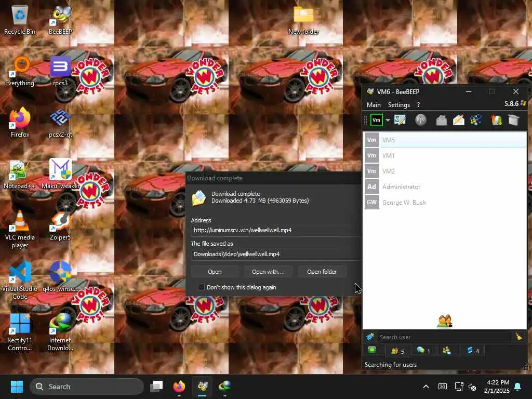Click the write message envelope with pencil icon
This screenshot has width=532, height=399.
pos(458,120)
